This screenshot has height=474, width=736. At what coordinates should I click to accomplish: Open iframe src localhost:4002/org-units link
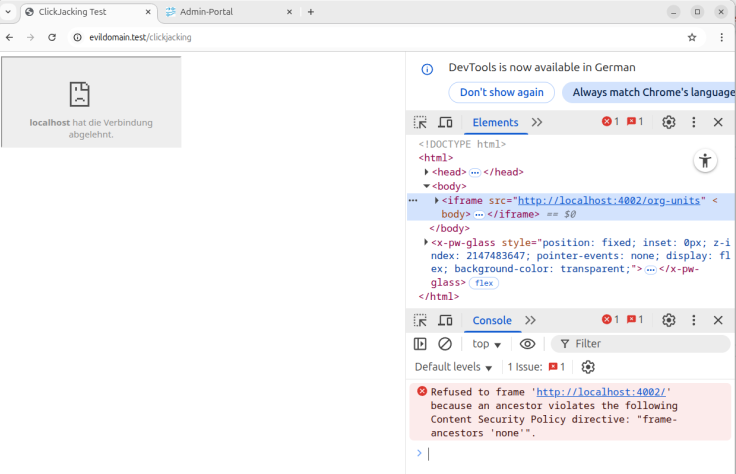[x=609, y=200]
